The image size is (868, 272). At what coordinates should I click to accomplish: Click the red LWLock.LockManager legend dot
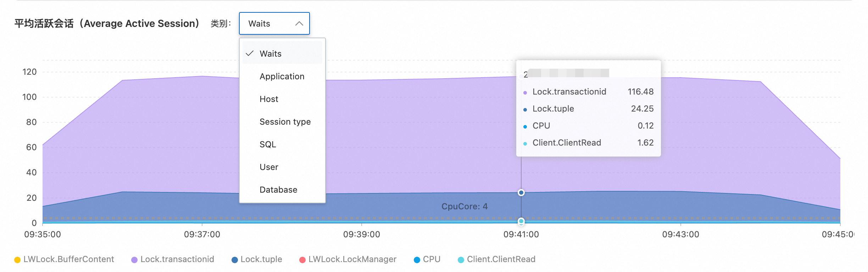tap(302, 260)
